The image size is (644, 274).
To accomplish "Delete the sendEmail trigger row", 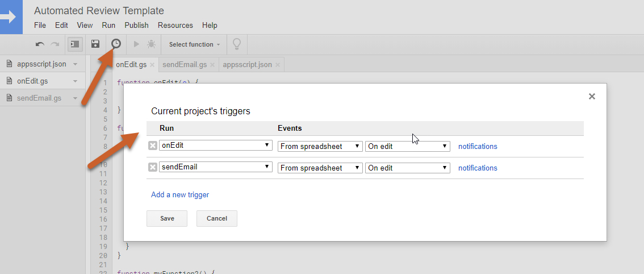I will click(153, 167).
